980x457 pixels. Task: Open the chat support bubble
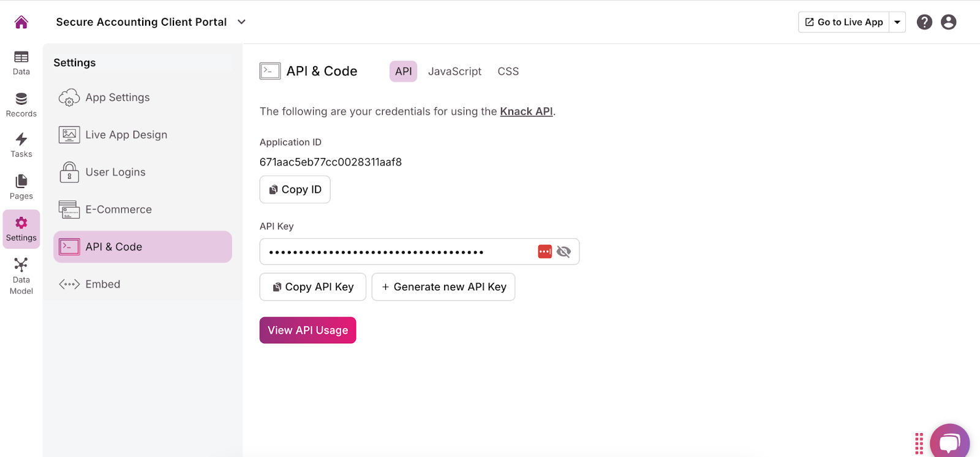click(x=949, y=442)
